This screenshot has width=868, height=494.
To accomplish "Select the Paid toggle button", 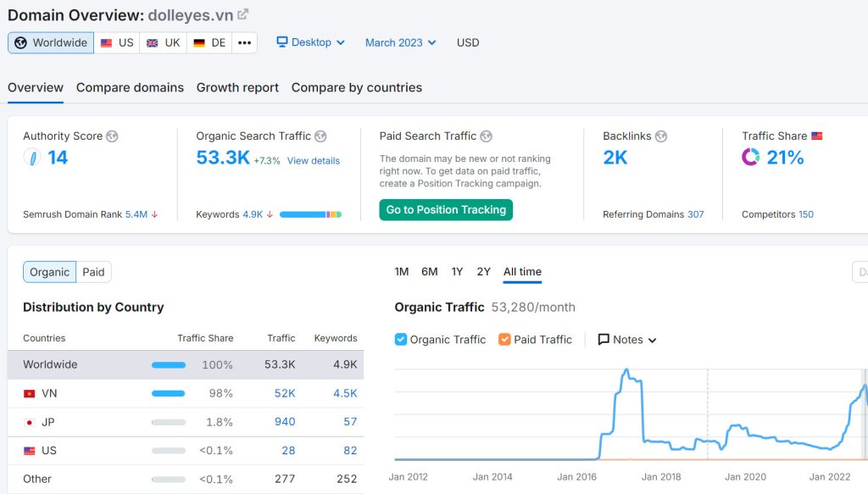I will [x=93, y=272].
